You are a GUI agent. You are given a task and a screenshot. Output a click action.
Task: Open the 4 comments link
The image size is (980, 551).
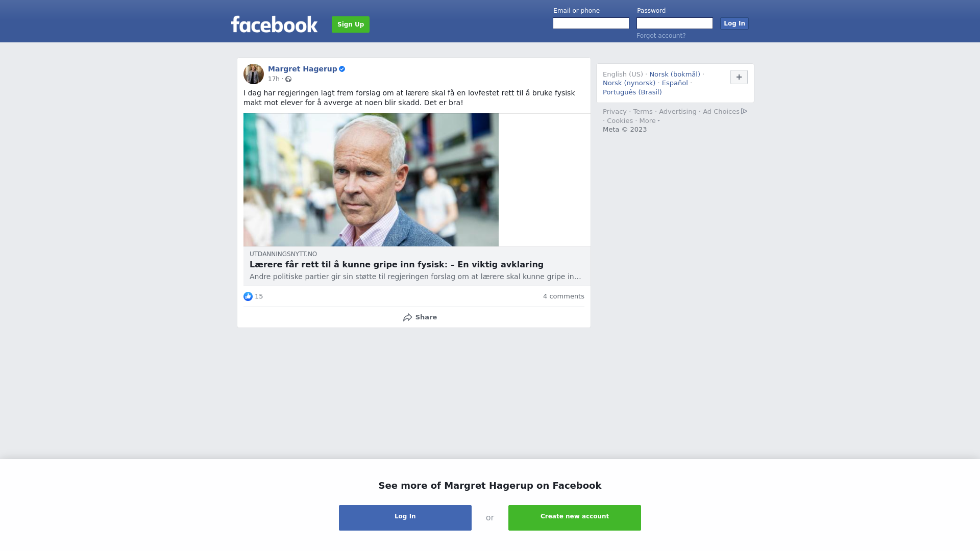tap(563, 296)
